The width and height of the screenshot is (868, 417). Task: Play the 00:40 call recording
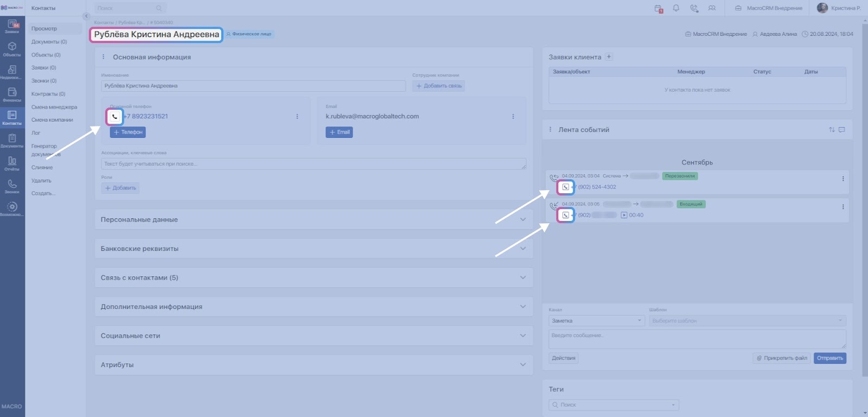pos(624,215)
